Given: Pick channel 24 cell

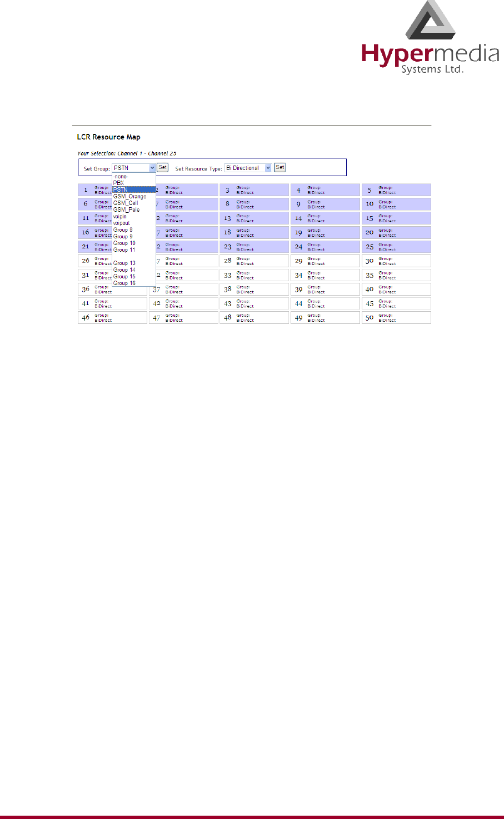Looking at the screenshot, I should tap(325, 247).
